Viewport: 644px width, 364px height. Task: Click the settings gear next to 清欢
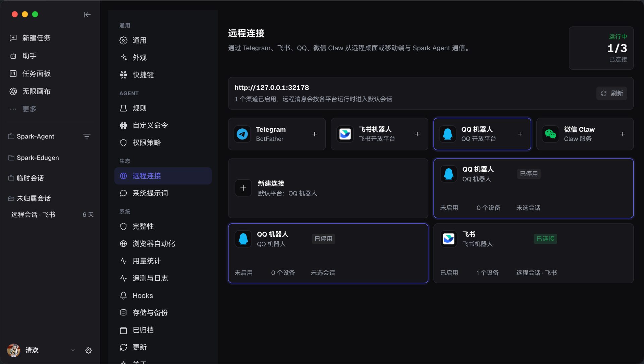pyautogui.click(x=88, y=350)
